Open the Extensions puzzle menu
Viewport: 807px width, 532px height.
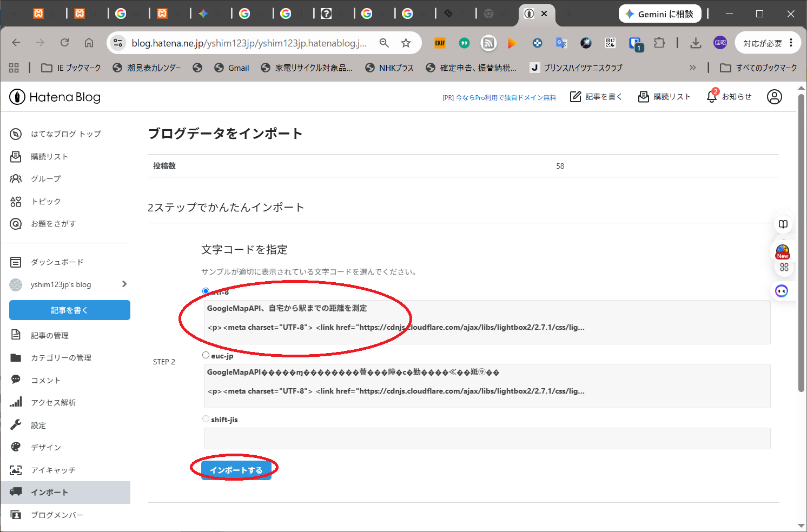[659, 43]
